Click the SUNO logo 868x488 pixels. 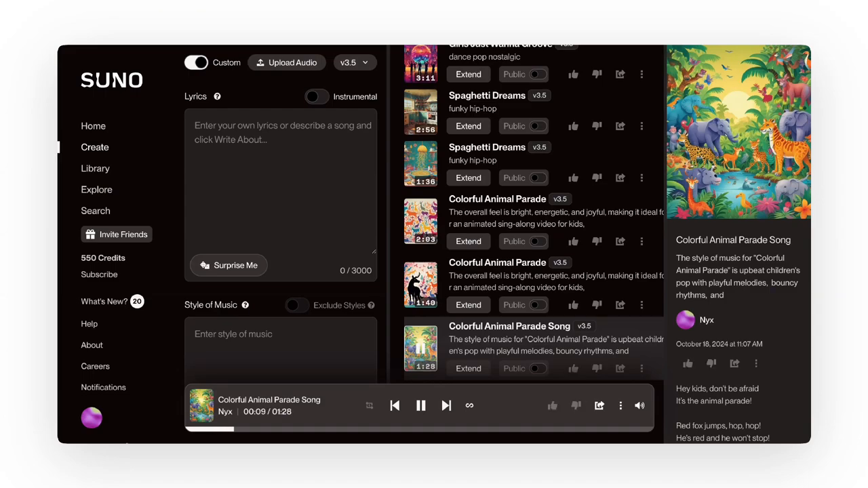pyautogui.click(x=112, y=80)
